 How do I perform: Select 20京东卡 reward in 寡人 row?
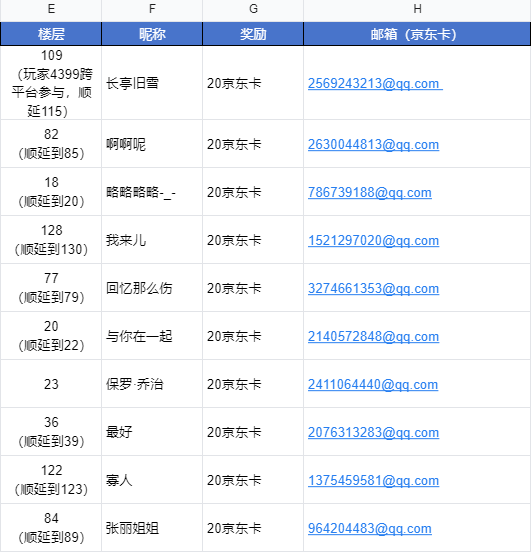coord(253,480)
